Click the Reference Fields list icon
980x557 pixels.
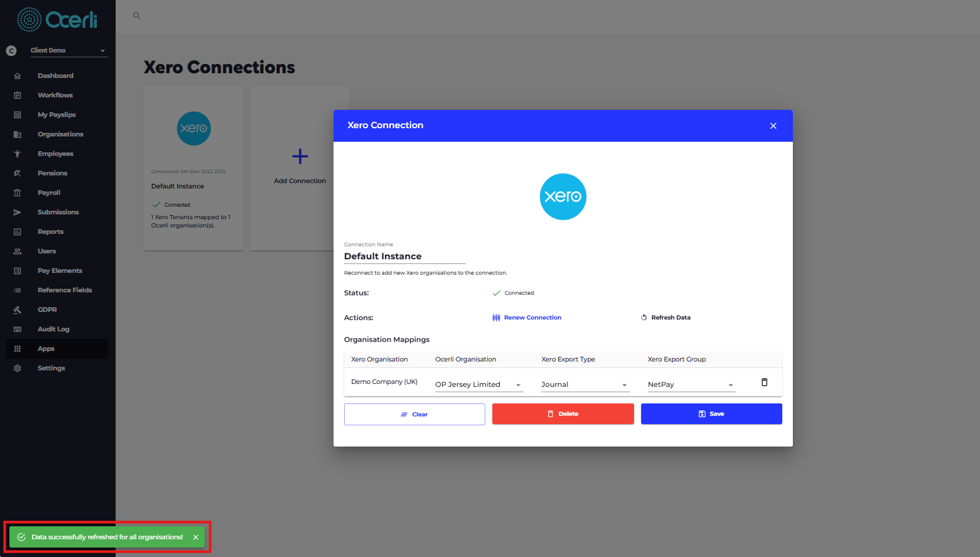pos(17,290)
